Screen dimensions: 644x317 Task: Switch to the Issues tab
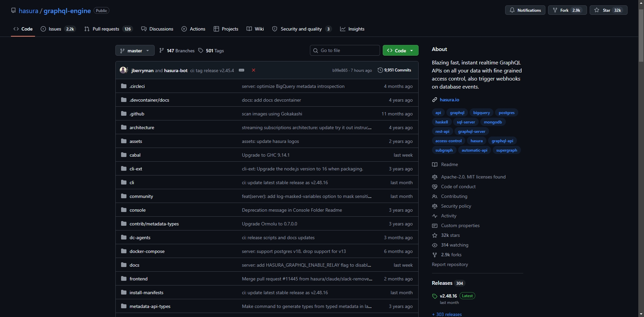click(x=58, y=29)
